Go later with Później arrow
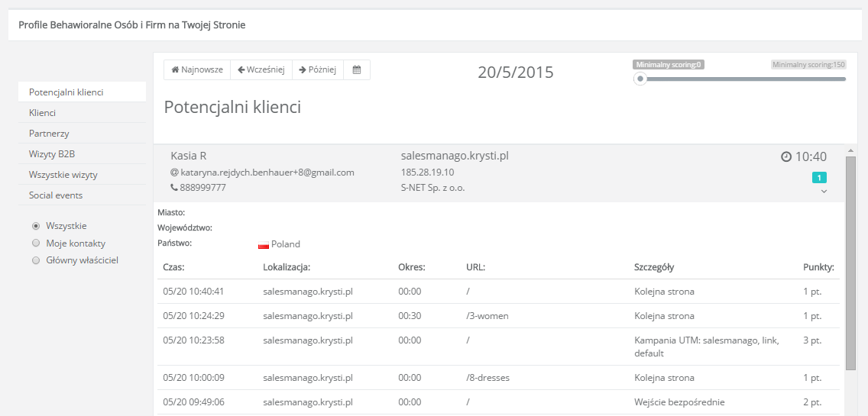Screen dimensions: 868x416 tap(317, 69)
